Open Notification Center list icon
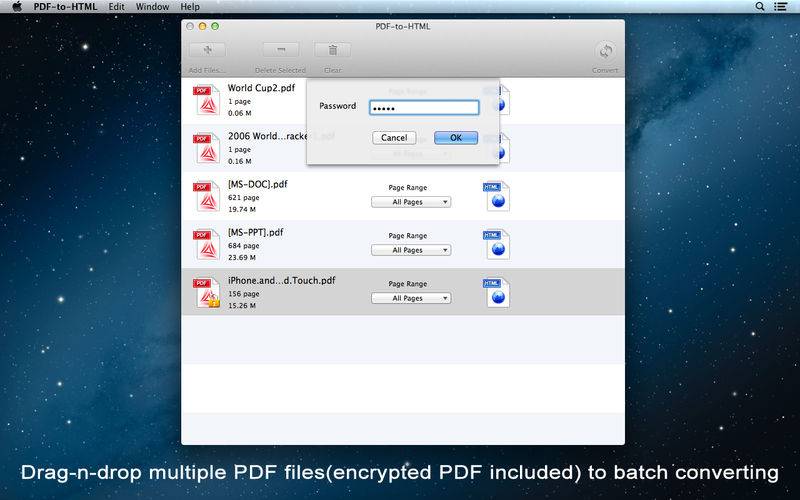The height and width of the screenshot is (500, 800). pos(780,7)
